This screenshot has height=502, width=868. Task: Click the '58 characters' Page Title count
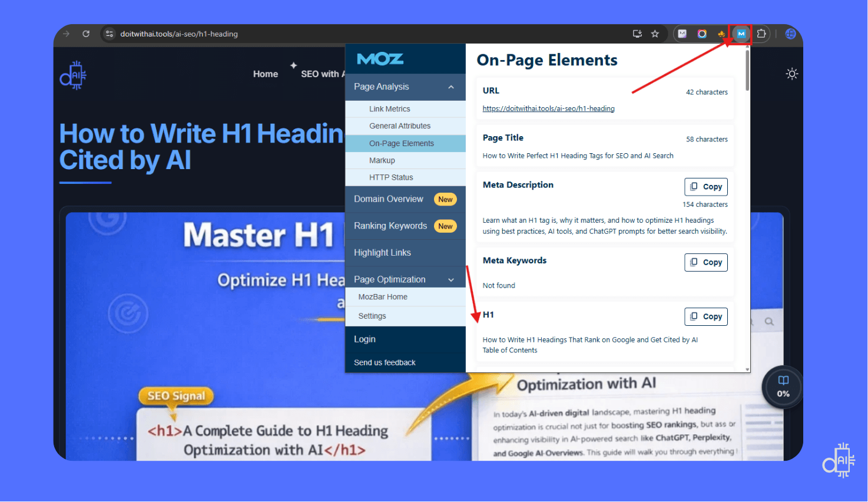click(x=707, y=140)
